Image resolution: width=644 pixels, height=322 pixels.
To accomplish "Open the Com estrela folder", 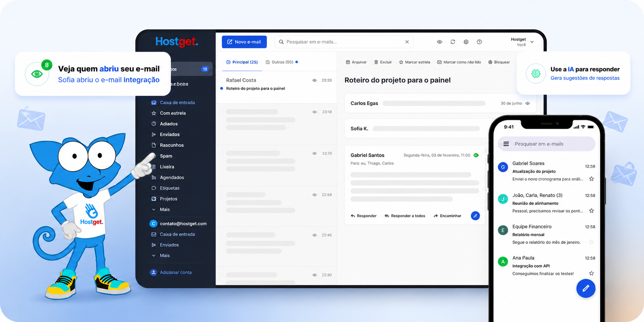I will point(169,113).
